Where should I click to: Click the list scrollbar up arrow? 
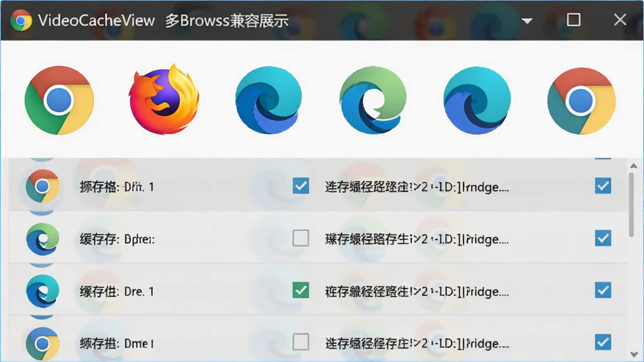634,166
